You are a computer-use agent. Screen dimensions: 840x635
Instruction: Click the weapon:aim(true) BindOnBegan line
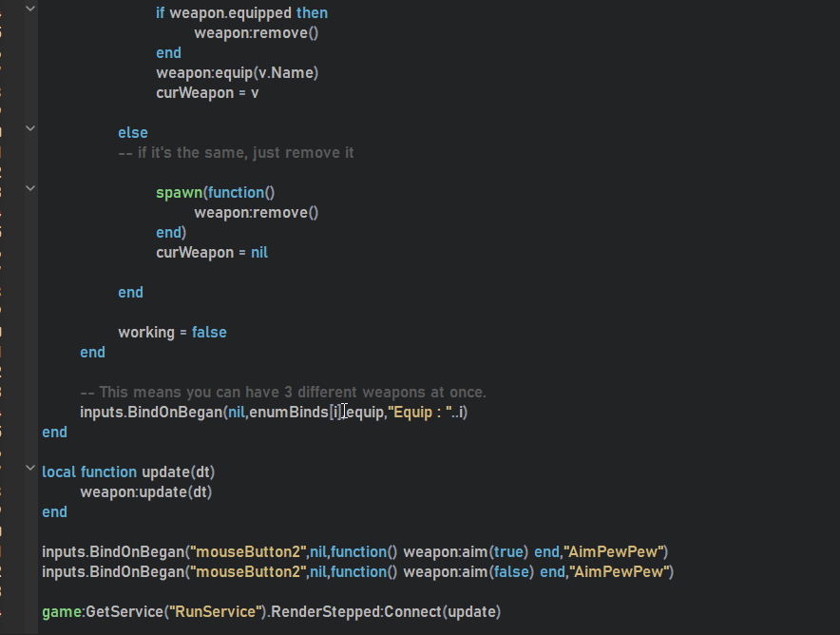[x=355, y=552]
